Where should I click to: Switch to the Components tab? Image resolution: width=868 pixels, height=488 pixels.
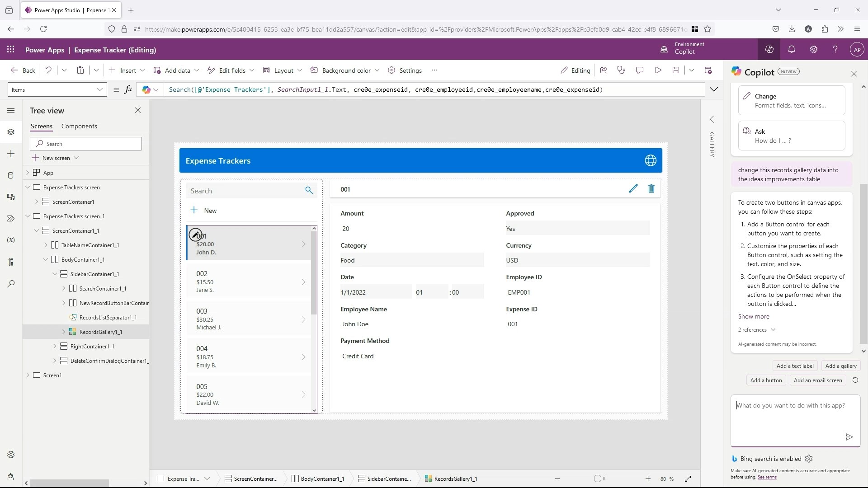(79, 126)
